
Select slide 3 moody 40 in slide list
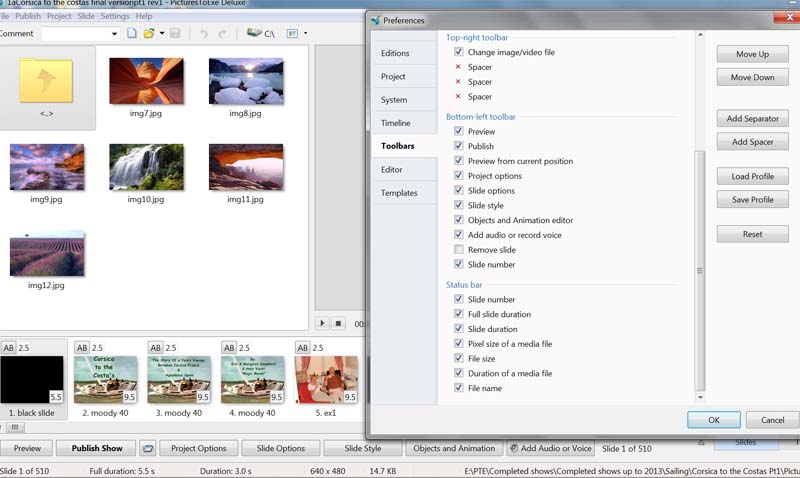[179, 380]
